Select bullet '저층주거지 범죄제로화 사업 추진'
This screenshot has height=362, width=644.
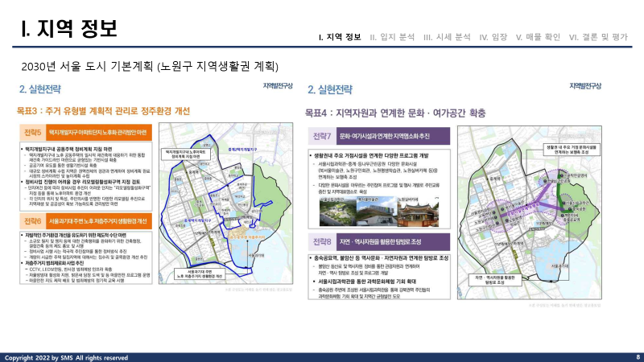coord(52,263)
